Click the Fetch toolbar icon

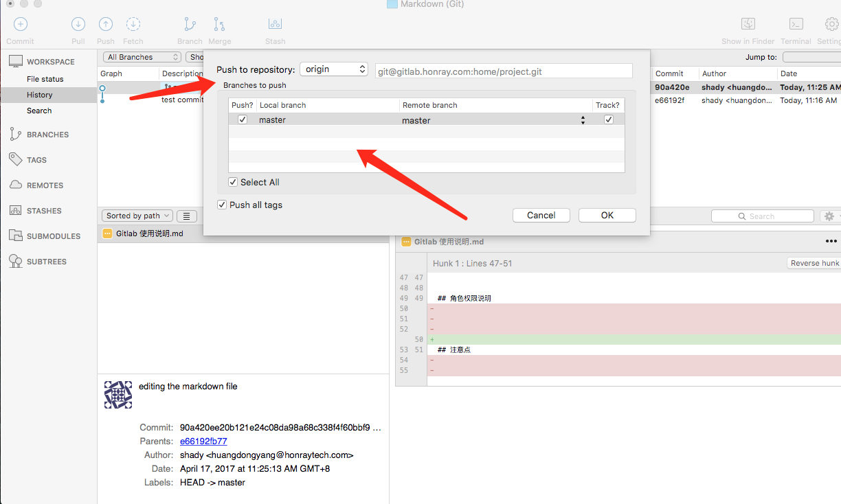coord(133,25)
